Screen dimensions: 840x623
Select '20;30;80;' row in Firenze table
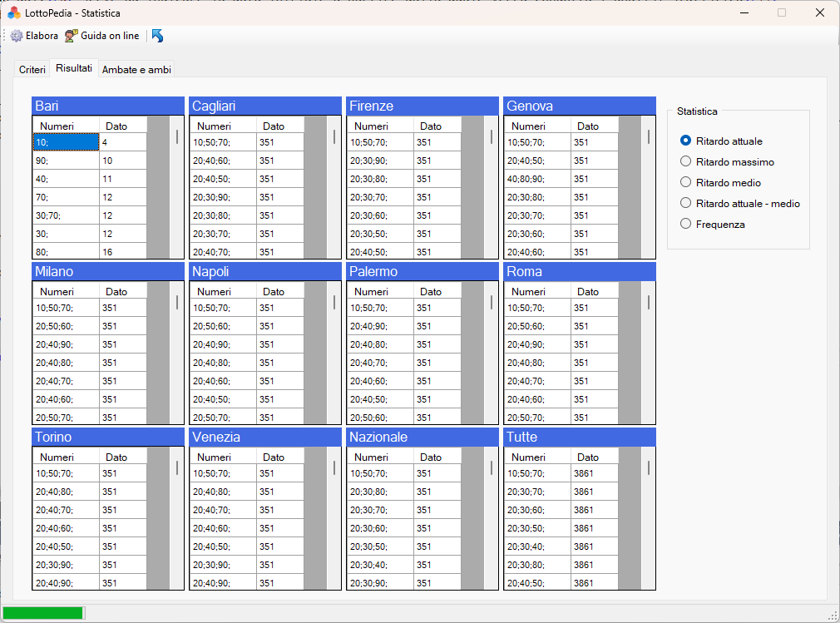pyautogui.click(x=404, y=178)
